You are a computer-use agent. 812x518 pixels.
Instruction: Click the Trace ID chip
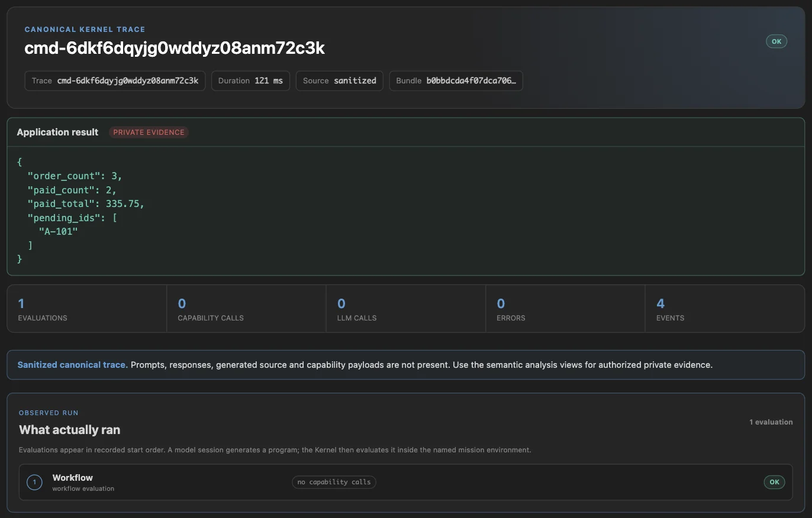(x=115, y=81)
